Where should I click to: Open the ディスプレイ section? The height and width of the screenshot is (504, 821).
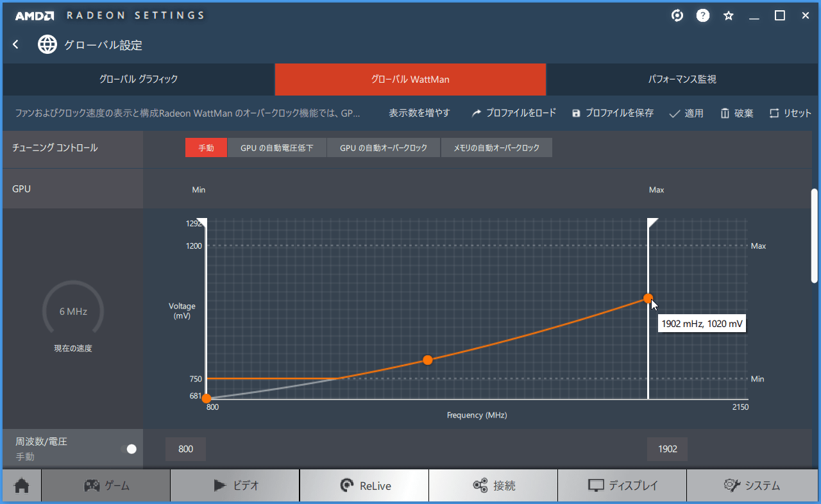(622, 485)
